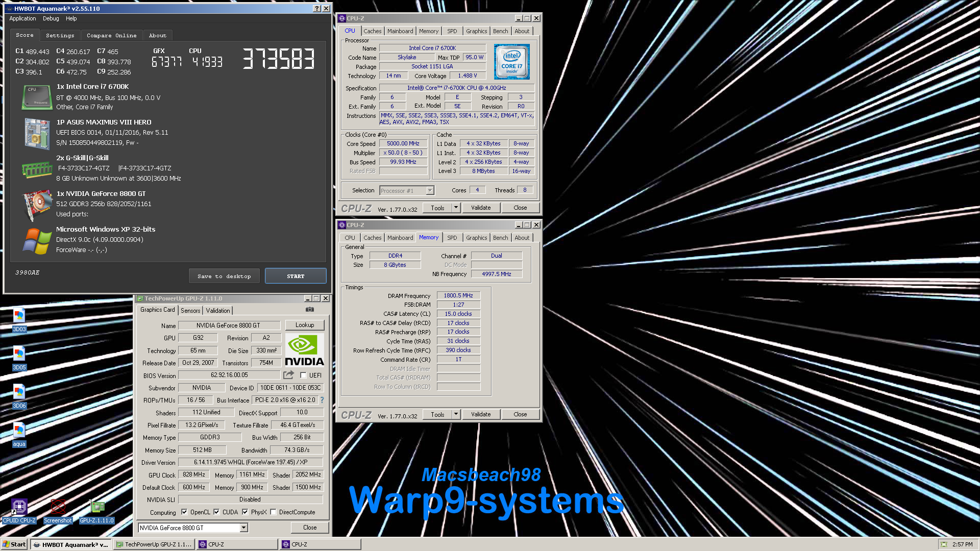Click the GPU Clock 828 MHz field
The image size is (980, 551).
click(x=194, y=474)
